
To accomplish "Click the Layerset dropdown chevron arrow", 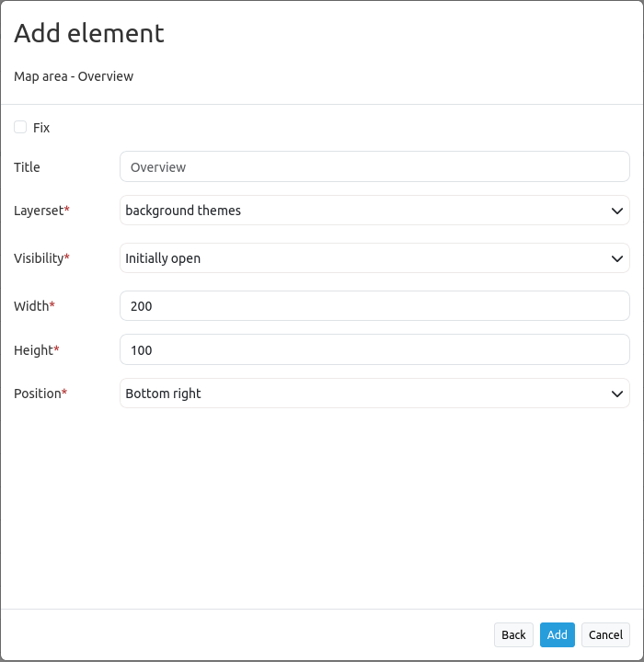I will point(617,211).
